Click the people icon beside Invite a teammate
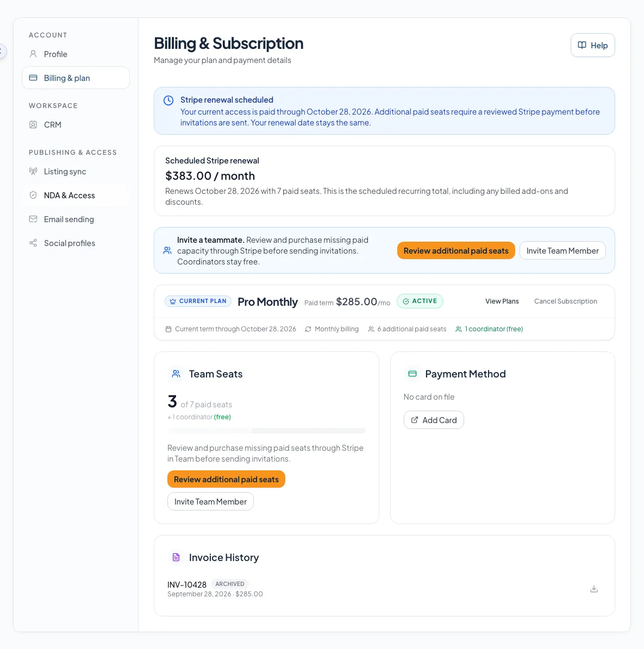 pos(167,250)
